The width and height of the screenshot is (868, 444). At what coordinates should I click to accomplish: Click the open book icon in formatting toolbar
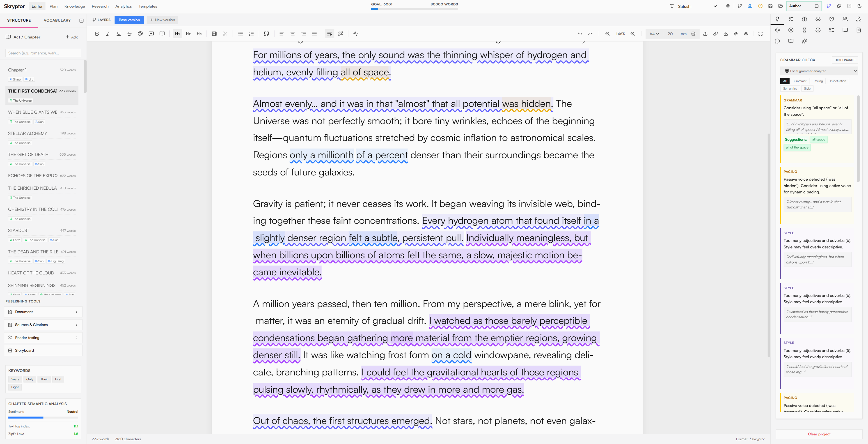(162, 34)
